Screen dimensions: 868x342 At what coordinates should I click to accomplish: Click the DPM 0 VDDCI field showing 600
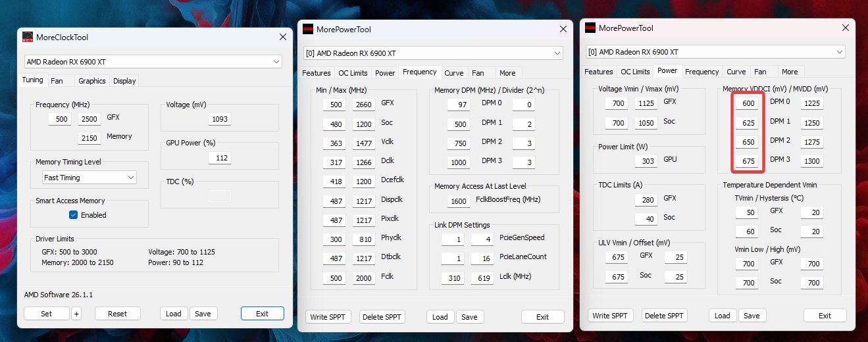[747, 103]
